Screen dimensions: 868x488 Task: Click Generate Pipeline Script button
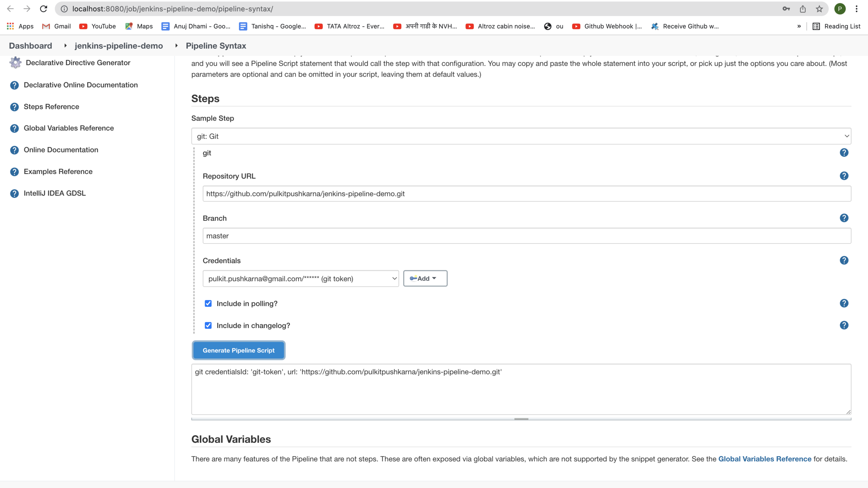pyautogui.click(x=238, y=350)
